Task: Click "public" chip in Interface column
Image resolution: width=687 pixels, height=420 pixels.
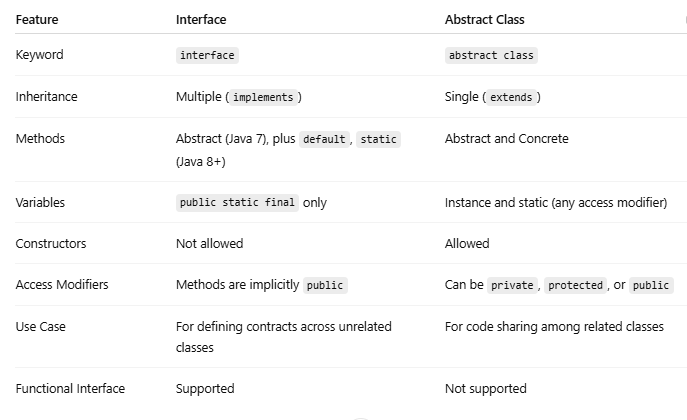Action: pos(325,285)
